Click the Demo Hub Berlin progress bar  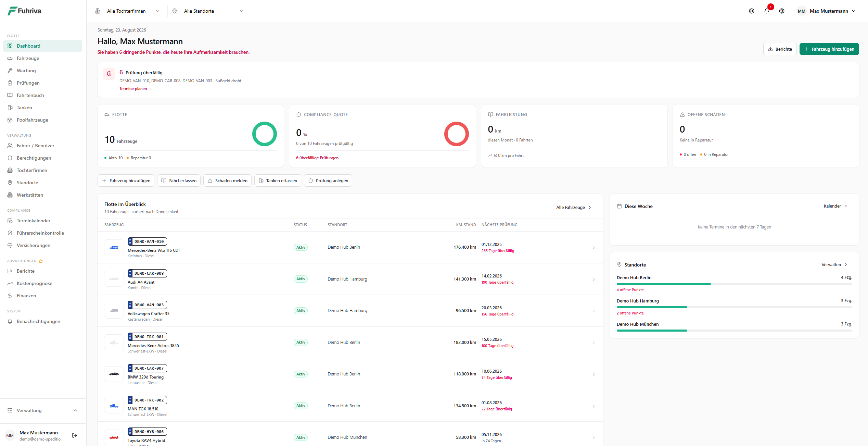tap(735, 284)
